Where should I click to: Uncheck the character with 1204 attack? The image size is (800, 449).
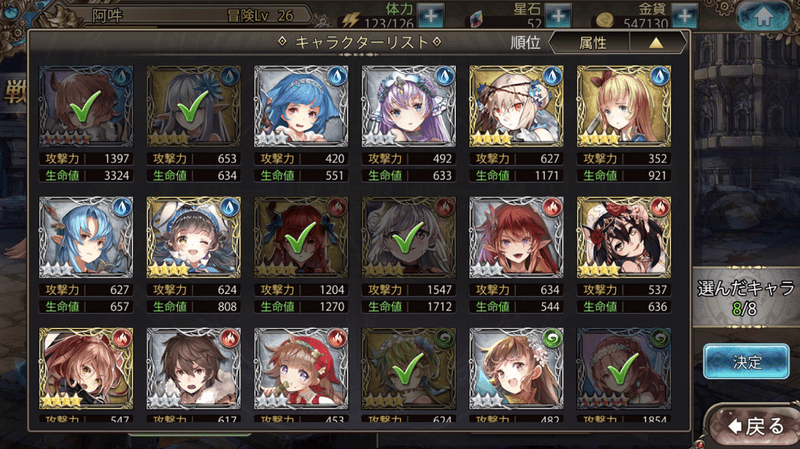(x=301, y=237)
